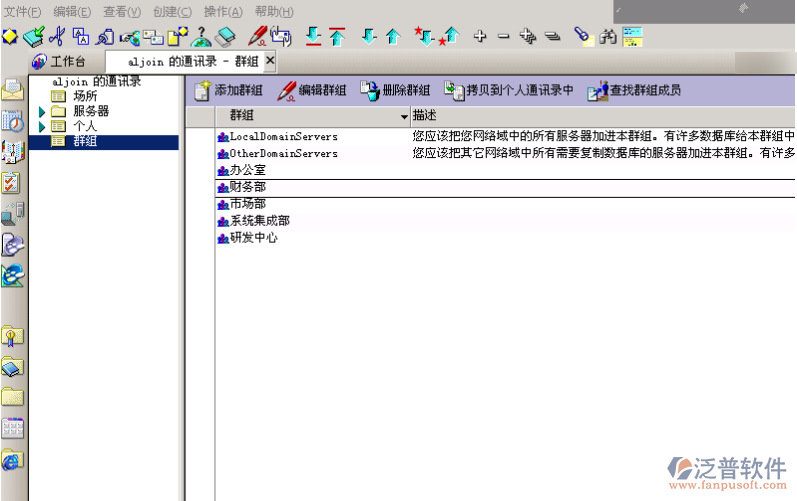This screenshot has height=501, width=797.
Task: Click the scissors cut icon in toolbar
Action: tap(56, 38)
